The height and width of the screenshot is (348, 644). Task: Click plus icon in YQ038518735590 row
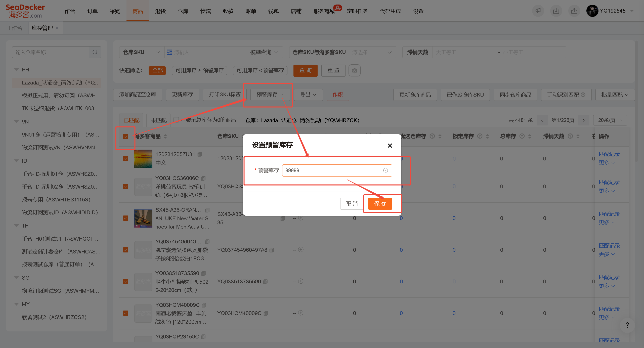point(301,281)
